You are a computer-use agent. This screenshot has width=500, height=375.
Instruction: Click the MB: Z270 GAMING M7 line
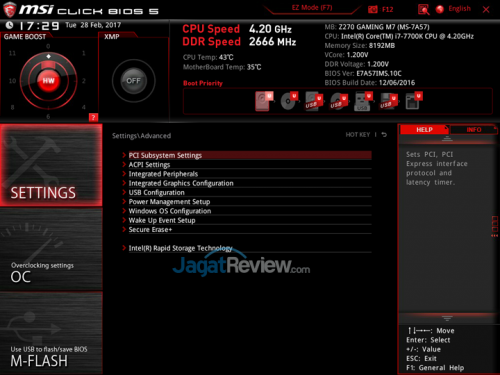pos(377,27)
